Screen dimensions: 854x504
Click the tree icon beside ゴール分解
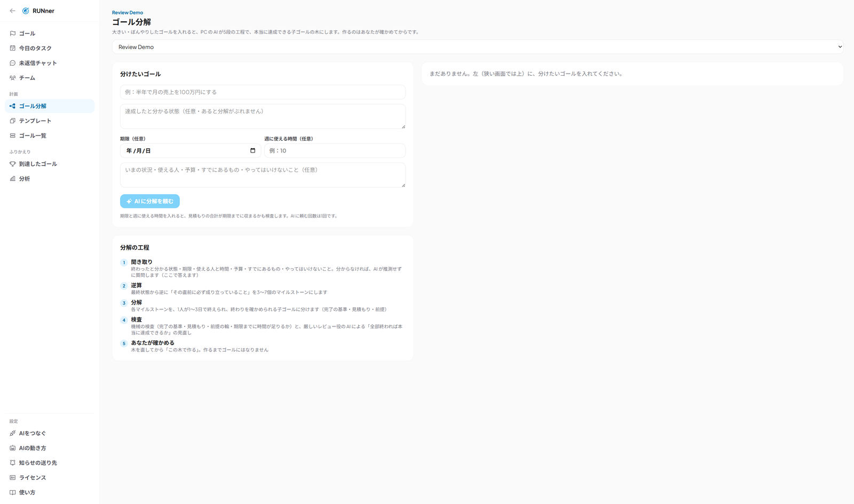click(x=13, y=106)
